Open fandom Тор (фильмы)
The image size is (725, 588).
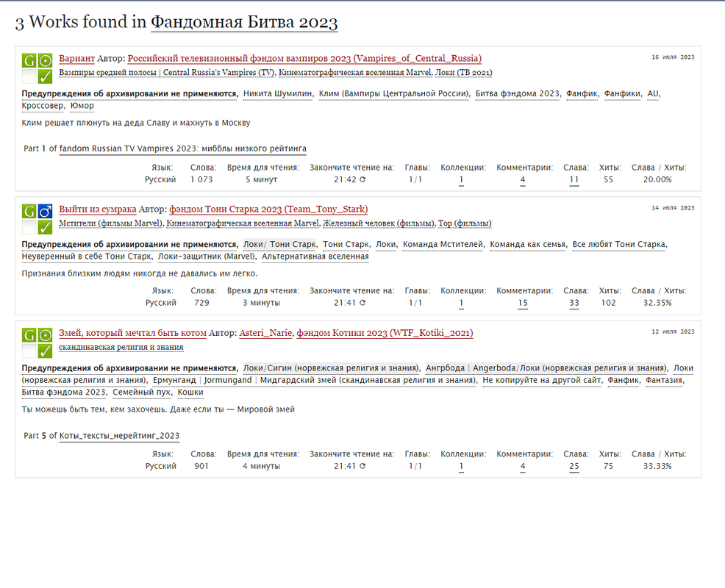tap(465, 223)
